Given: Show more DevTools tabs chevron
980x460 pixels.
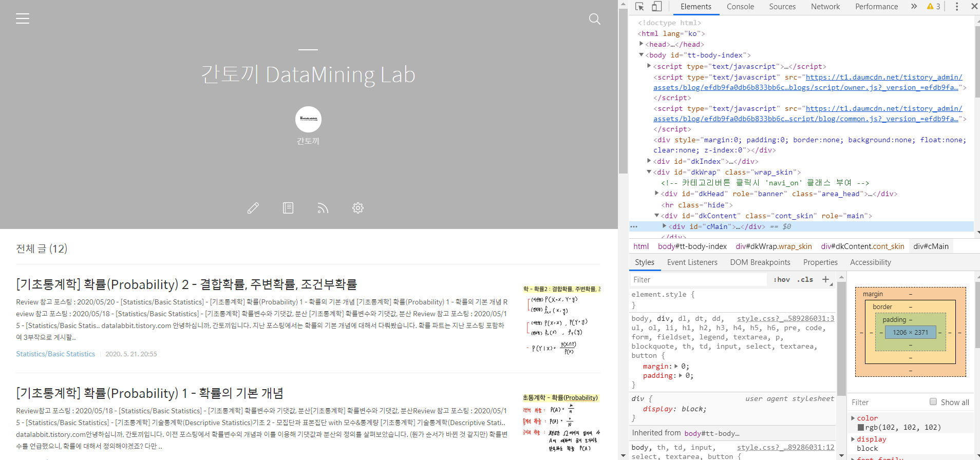Looking at the screenshot, I should pos(914,7).
